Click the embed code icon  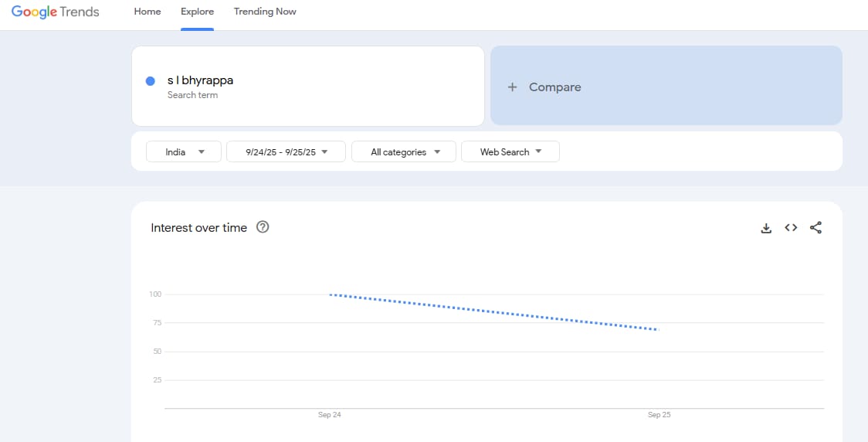pos(791,228)
